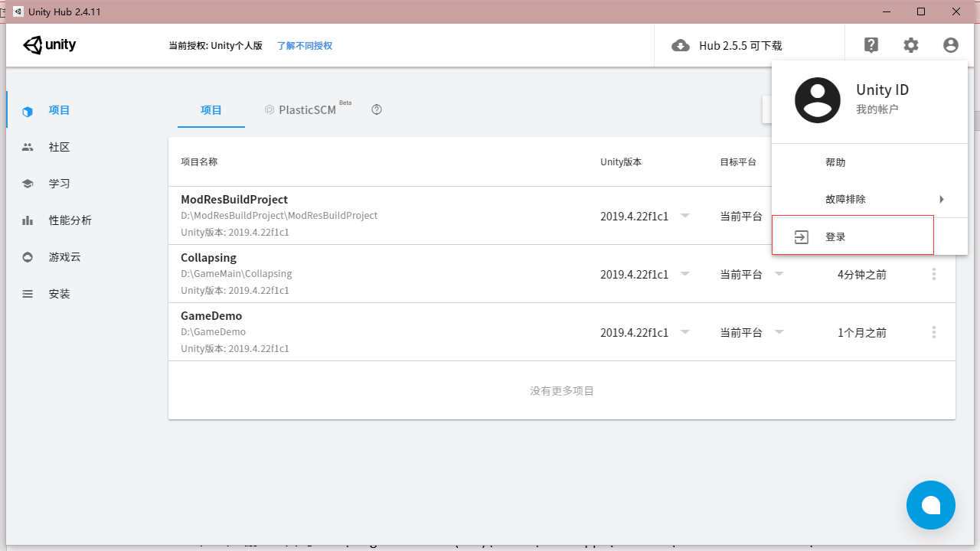This screenshot has height=551, width=980.
Task: Open the 性能分析 bar chart icon in sidebar
Action: point(28,220)
